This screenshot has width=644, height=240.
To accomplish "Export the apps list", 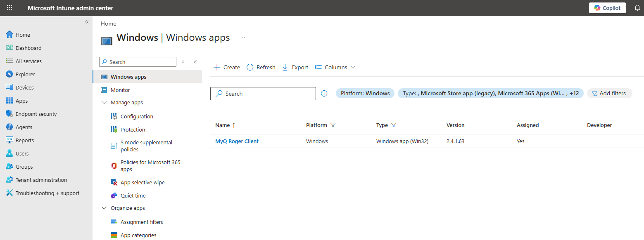I will (x=295, y=67).
